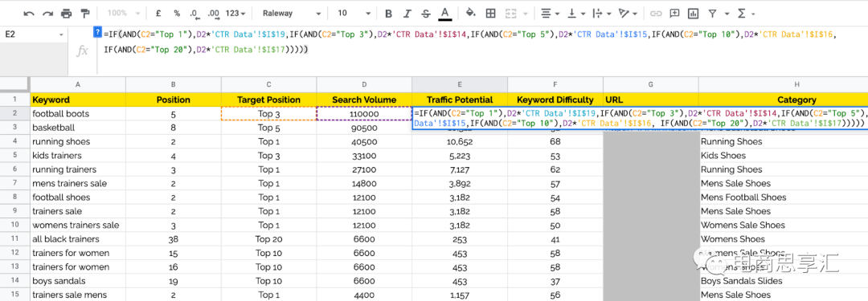Select the search volume cell 40500
868x301 pixels.
click(364, 141)
